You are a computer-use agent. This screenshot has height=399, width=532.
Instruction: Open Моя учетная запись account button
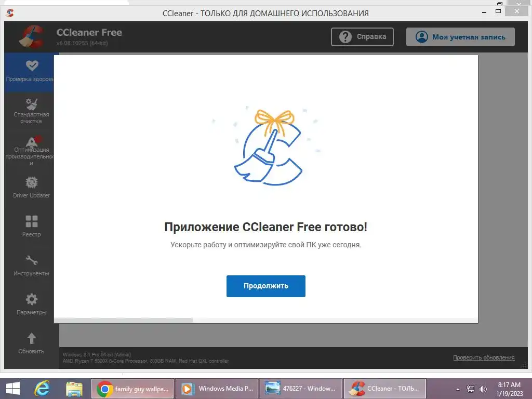460,37
